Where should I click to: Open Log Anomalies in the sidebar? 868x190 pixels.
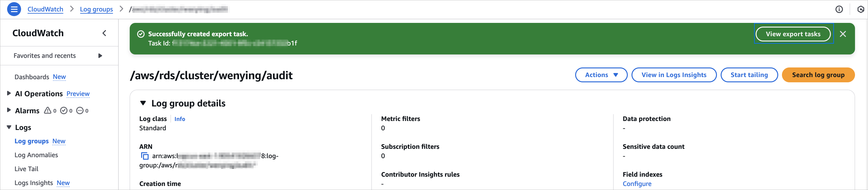tap(36, 155)
